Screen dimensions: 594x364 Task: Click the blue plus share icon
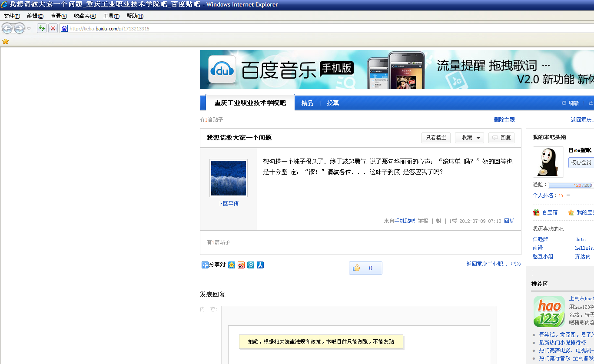point(205,265)
